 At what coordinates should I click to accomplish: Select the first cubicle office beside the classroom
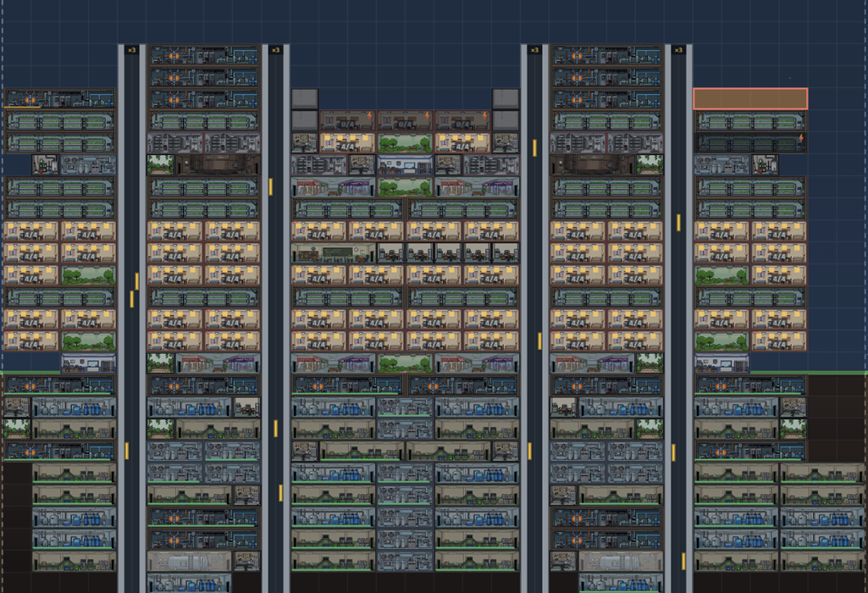(x=390, y=253)
